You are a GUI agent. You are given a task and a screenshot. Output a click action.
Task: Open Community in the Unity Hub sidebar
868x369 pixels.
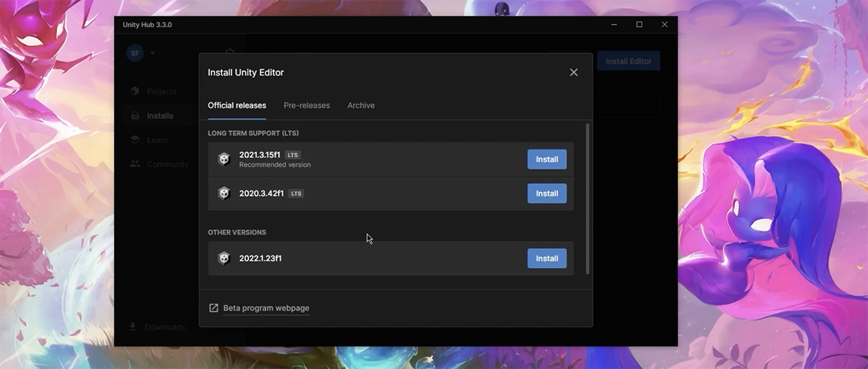pos(167,164)
